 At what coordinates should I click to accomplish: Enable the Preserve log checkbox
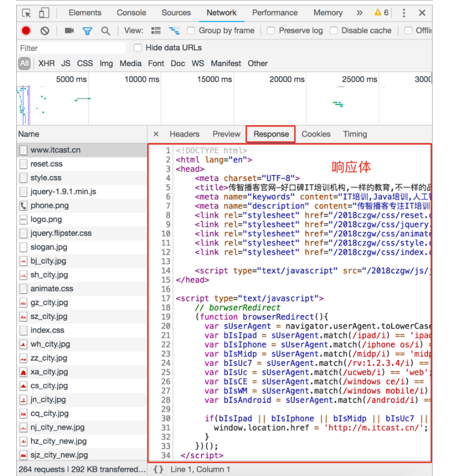(271, 31)
